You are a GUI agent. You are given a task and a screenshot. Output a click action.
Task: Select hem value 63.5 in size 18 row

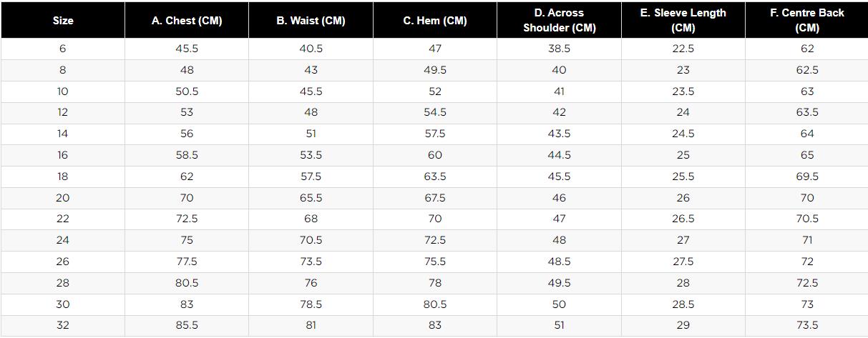tap(435, 177)
